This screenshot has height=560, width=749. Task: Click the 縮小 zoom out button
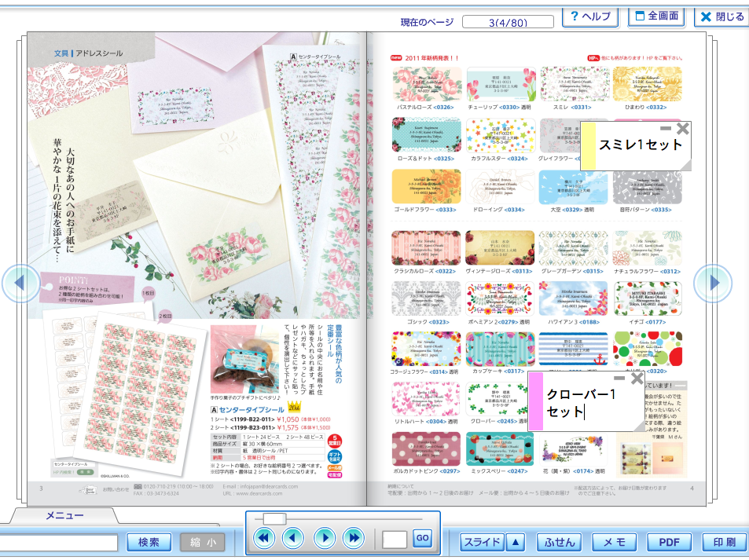click(x=202, y=542)
